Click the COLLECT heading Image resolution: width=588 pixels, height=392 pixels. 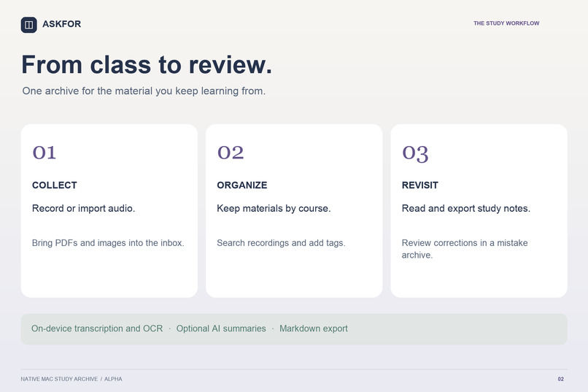55,185
